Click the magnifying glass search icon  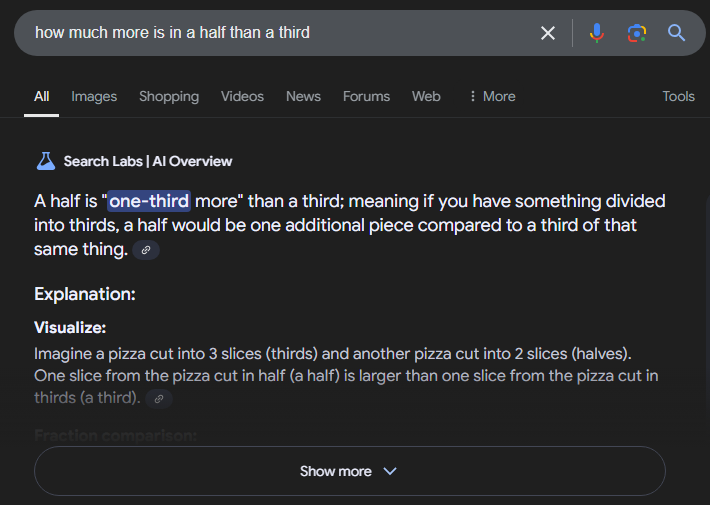[x=677, y=33]
